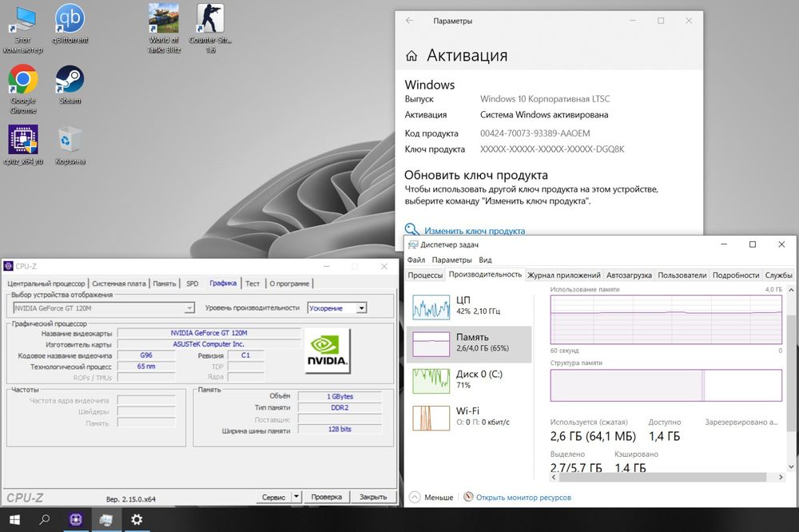Click the CPU-Z taskbar icon
This screenshot has width=799, height=532.
pos(76,519)
